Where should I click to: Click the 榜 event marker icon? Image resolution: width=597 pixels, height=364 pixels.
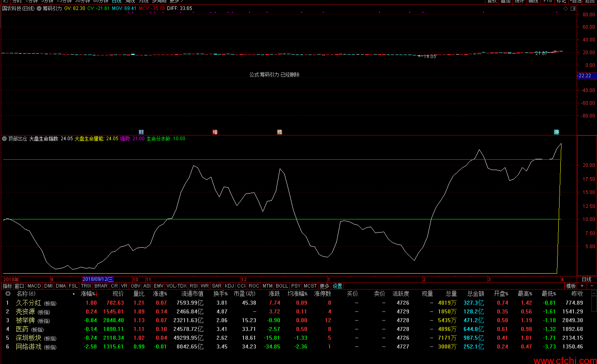pyautogui.click(x=279, y=132)
